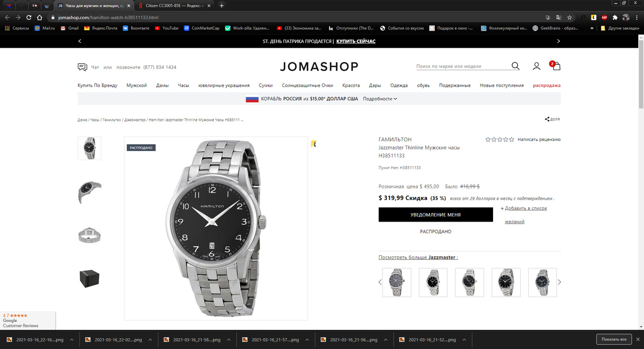Viewport: 644px width, 349px height.
Task: Click the search magnifier icon
Action: point(515,66)
